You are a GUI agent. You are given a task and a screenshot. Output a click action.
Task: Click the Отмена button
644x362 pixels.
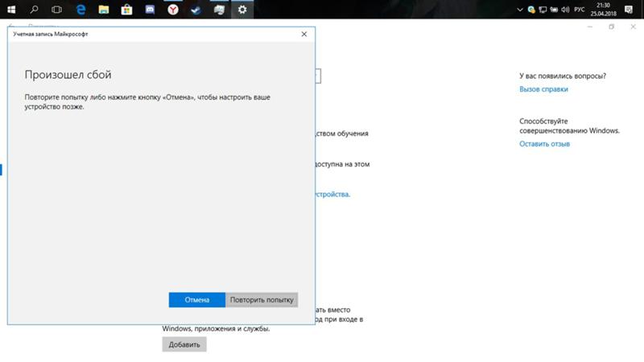pyautogui.click(x=196, y=299)
